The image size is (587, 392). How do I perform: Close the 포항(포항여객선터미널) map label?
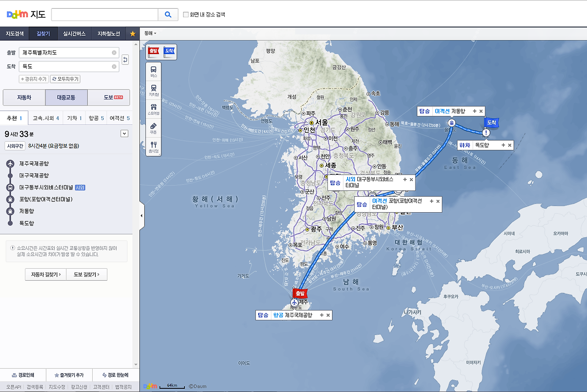pyautogui.click(x=437, y=201)
